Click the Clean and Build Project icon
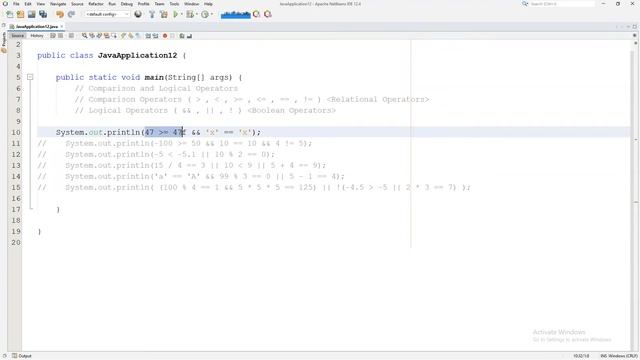The image size is (640, 360). 164,14
